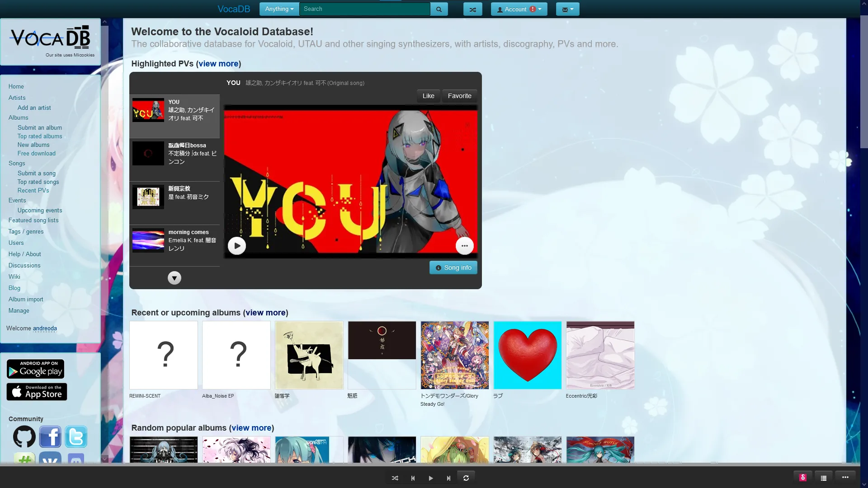This screenshot has height=488, width=868.
Task: Click the search magnifier button
Action: tap(439, 9)
